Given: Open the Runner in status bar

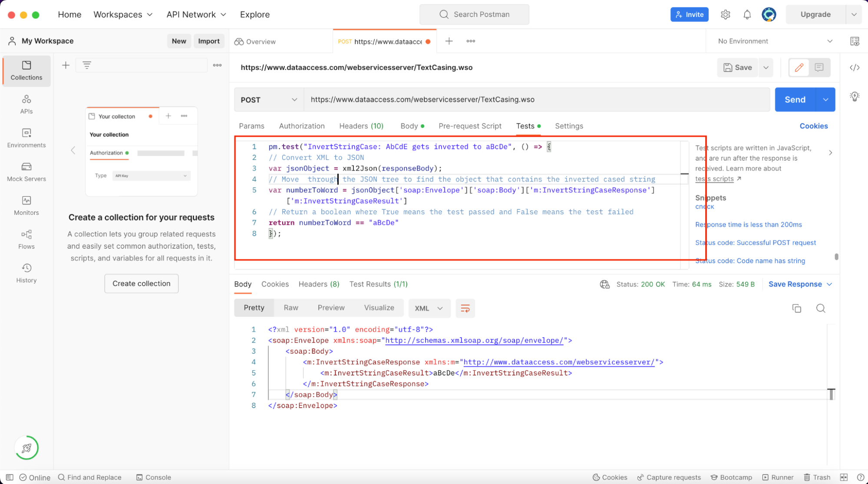Looking at the screenshot, I should click(x=778, y=477).
